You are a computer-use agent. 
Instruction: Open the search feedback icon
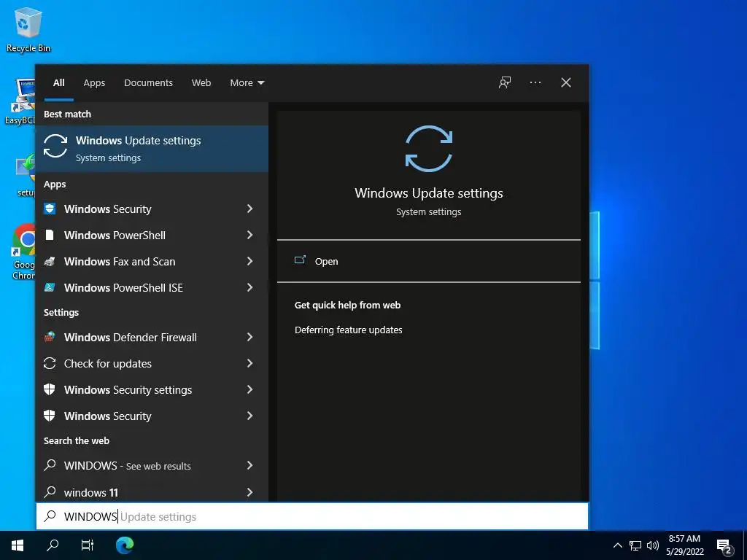click(505, 82)
